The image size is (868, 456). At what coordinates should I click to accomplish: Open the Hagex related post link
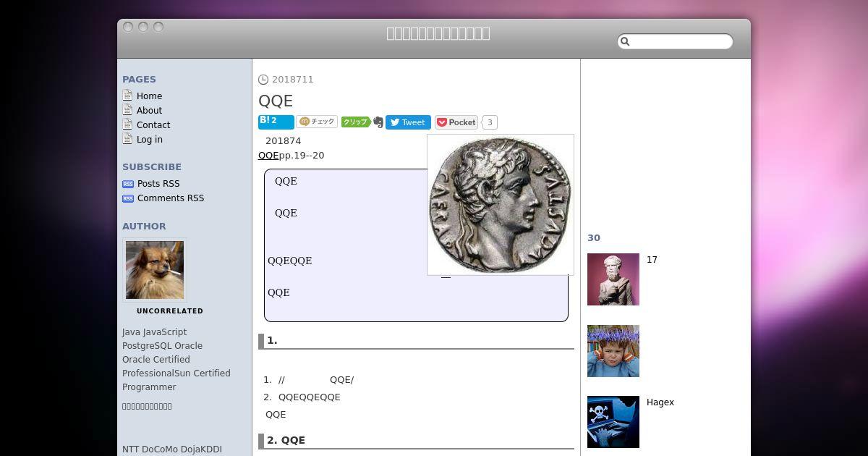(660, 402)
